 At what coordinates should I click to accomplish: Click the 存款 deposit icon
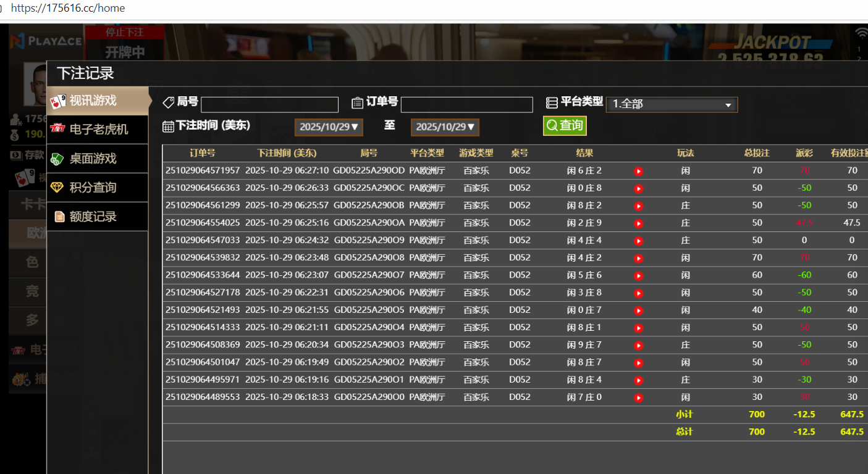tap(15, 155)
